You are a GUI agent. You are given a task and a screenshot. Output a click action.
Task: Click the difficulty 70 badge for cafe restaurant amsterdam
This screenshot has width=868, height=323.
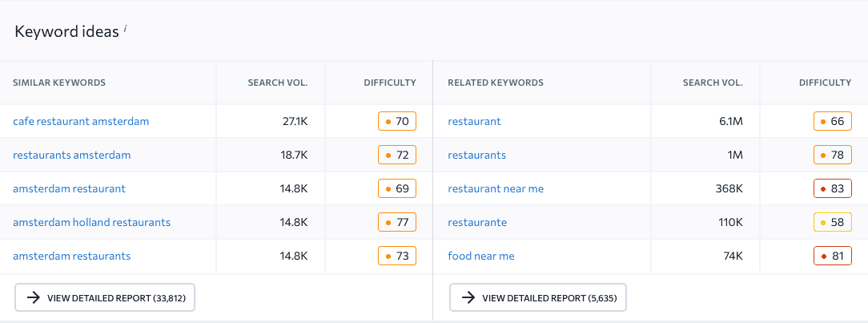397,122
